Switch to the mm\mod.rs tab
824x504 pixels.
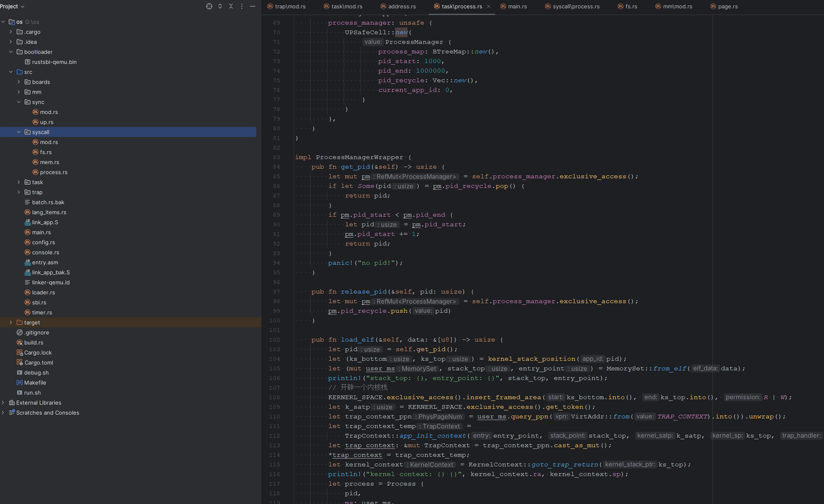(674, 6)
